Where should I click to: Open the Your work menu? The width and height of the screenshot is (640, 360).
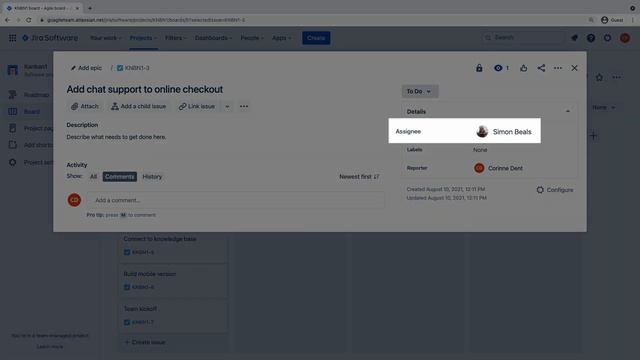coord(106,38)
